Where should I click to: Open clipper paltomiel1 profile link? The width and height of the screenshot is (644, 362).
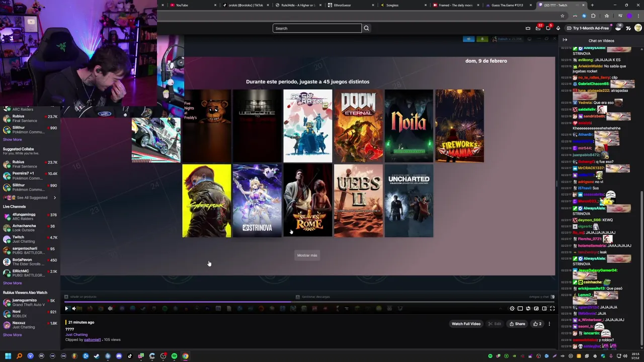(92, 340)
